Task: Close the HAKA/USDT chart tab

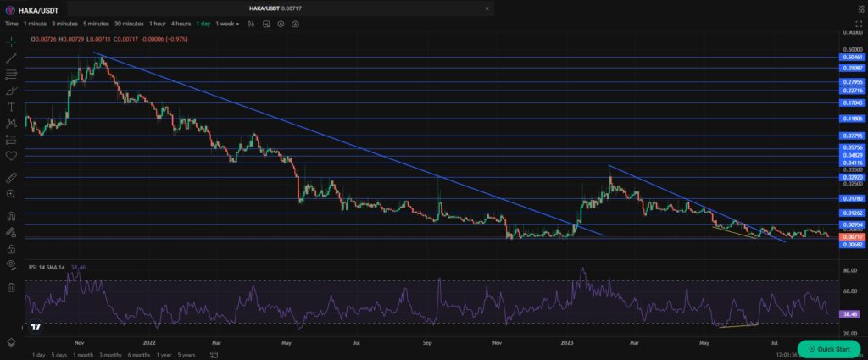Action: click(x=487, y=8)
